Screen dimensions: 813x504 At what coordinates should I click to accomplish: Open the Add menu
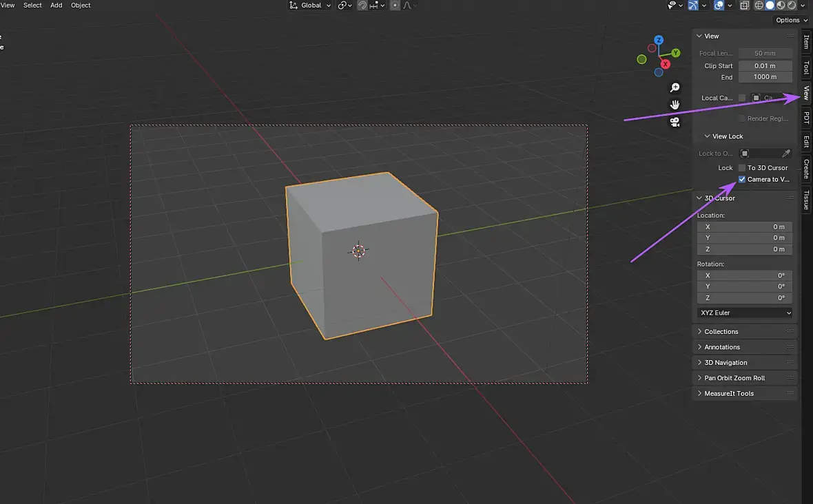[x=56, y=6]
